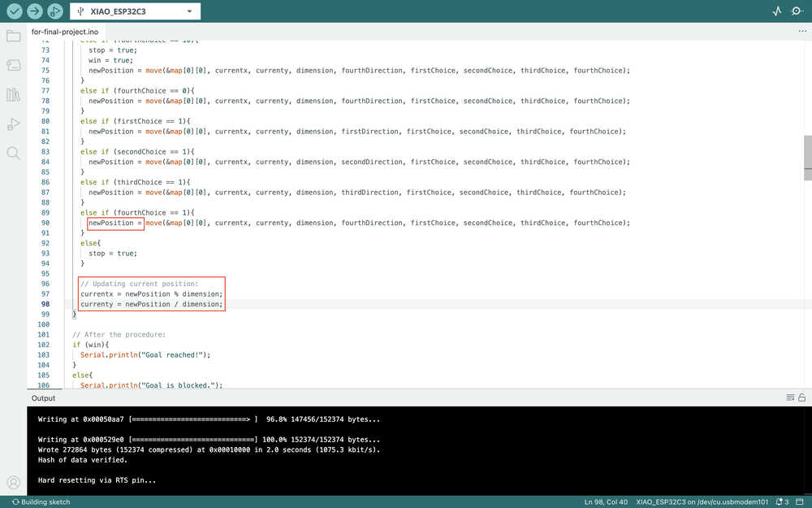Click the 100.0% 152374/152374 bytes output line
This screenshot has width=812, height=508.
click(x=209, y=440)
